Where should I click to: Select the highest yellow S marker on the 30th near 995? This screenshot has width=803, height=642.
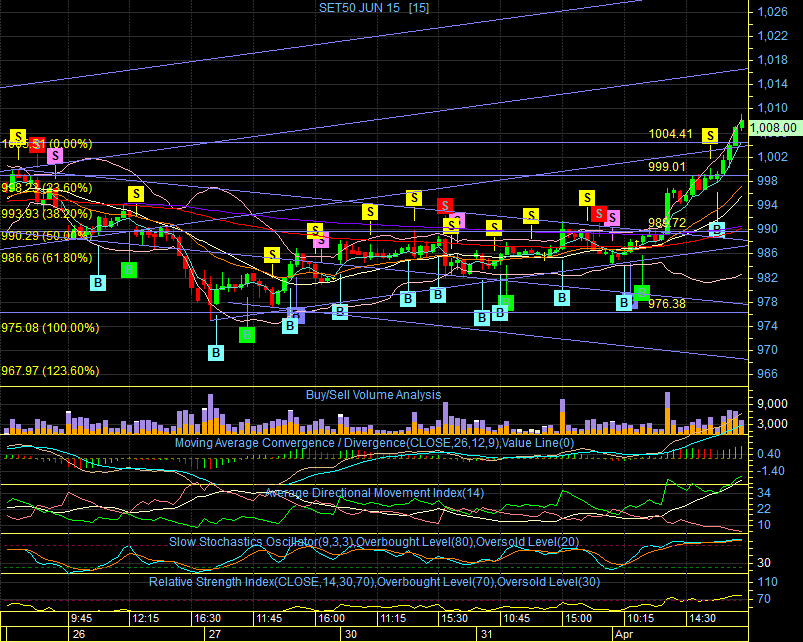point(414,198)
